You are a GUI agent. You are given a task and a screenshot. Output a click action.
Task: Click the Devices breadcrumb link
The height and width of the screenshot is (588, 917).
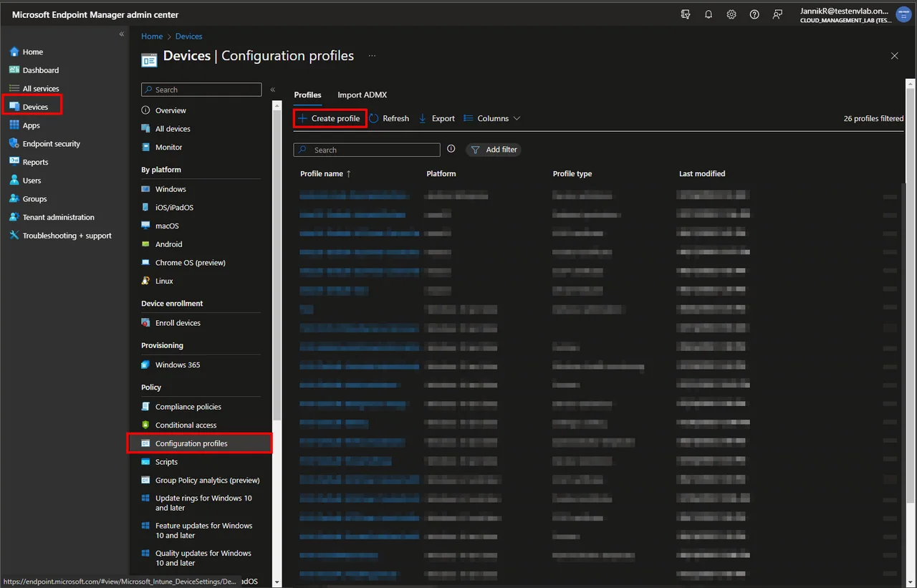[x=189, y=36]
